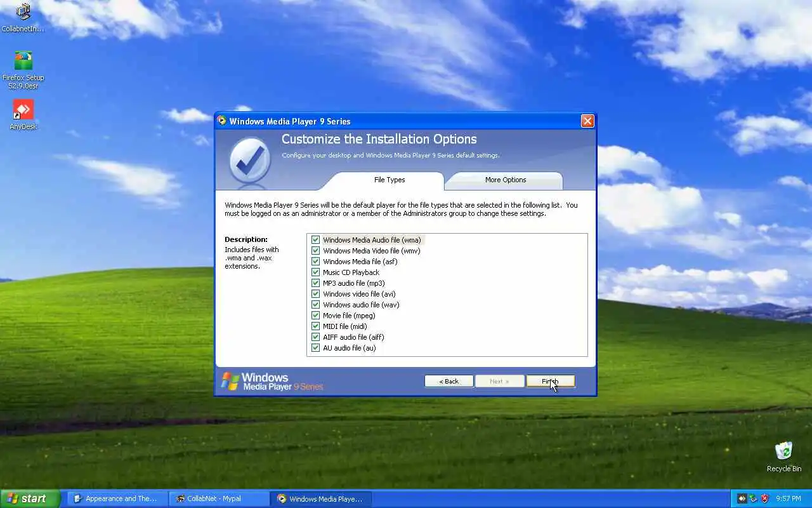Select the File Types tab
This screenshot has width=812, height=508.
click(x=389, y=180)
